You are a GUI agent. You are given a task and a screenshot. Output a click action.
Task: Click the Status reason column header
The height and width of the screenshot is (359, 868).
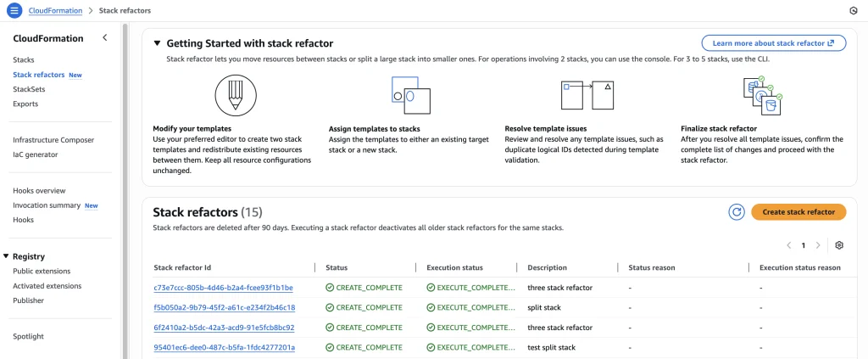(x=652, y=267)
